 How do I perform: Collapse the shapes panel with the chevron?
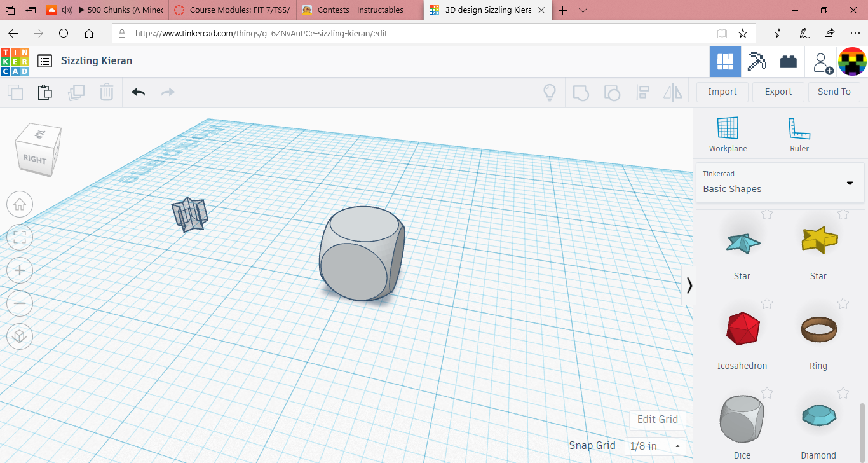[x=689, y=285]
